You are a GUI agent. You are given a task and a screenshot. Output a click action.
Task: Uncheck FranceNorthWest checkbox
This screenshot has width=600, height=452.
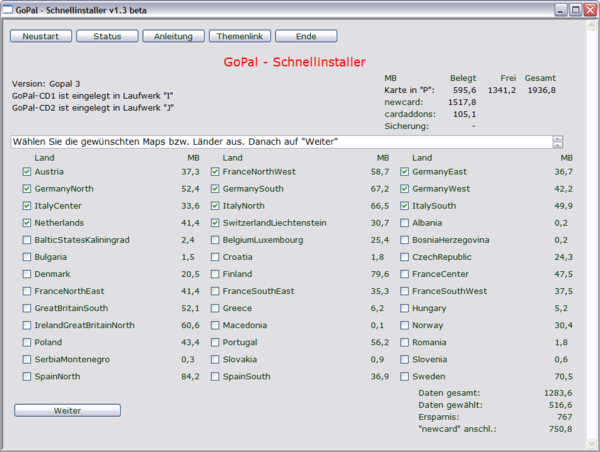point(215,172)
